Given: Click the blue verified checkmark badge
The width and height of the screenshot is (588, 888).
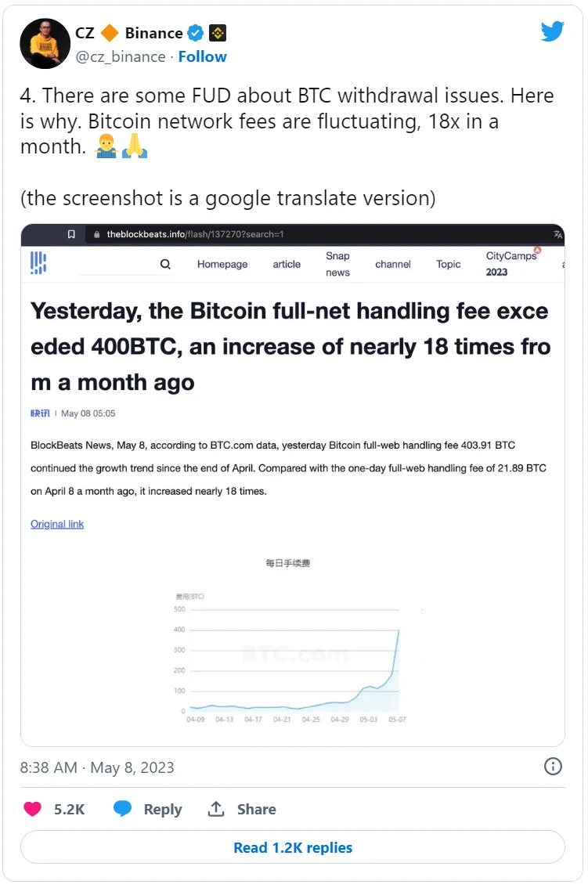Looking at the screenshot, I should tap(196, 34).
